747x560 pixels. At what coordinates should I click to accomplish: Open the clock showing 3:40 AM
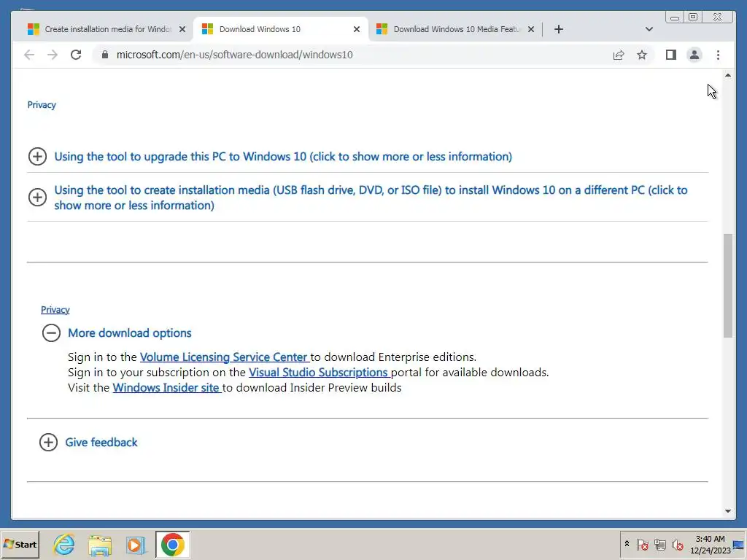pyautogui.click(x=710, y=544)
